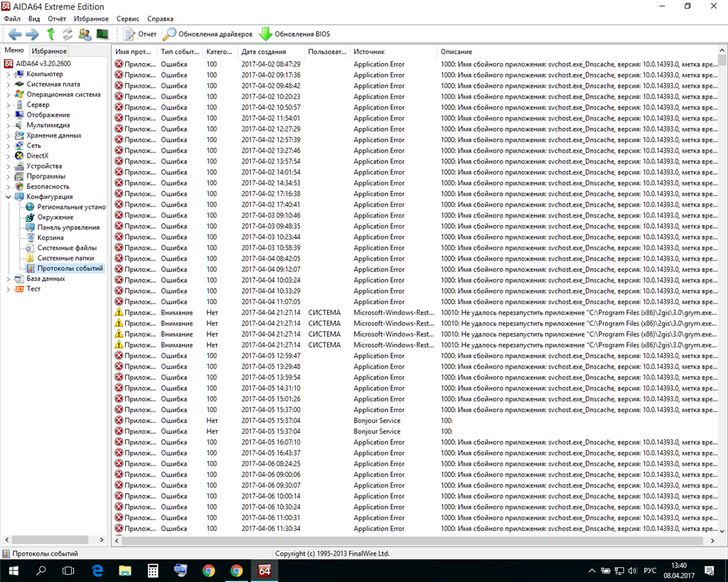Select Сервер in the tree
The image size is (728, 582).
pyautogui.click(x=38, y=104)
